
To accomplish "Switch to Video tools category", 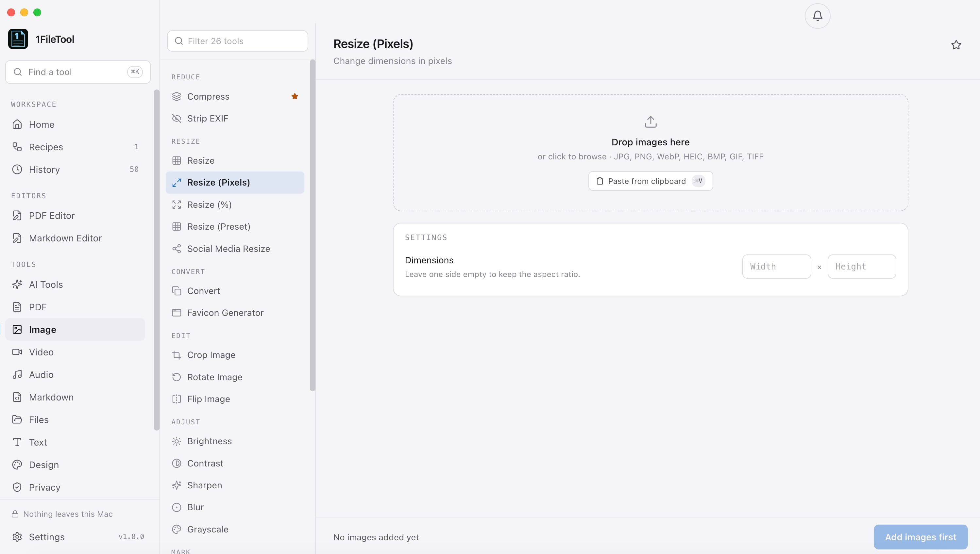I will coord(76,352).
